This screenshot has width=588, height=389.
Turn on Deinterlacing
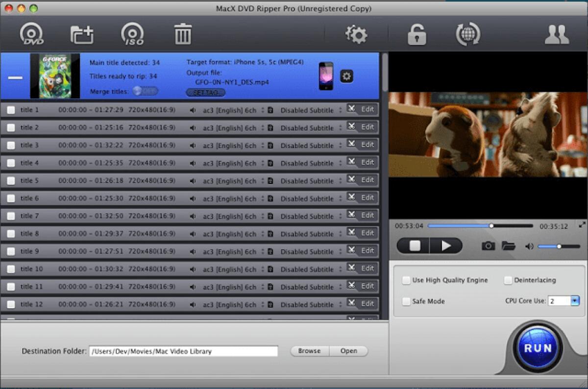coord(508,280)
